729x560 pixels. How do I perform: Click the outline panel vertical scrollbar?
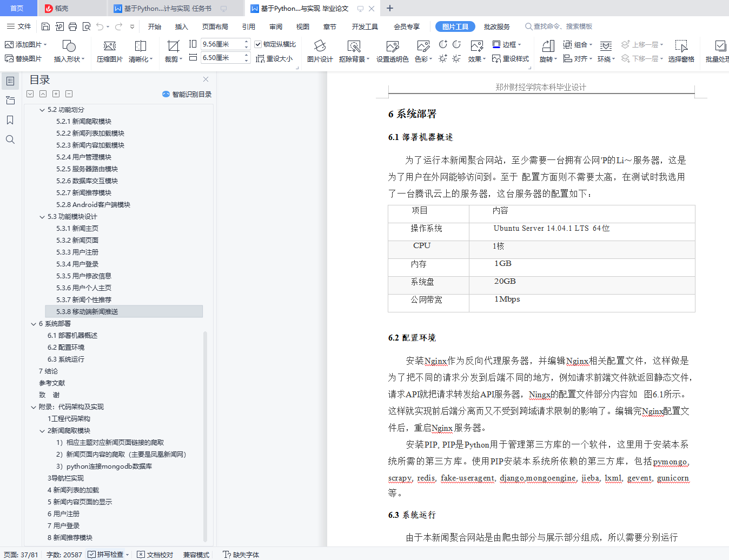tap(205, 436)
